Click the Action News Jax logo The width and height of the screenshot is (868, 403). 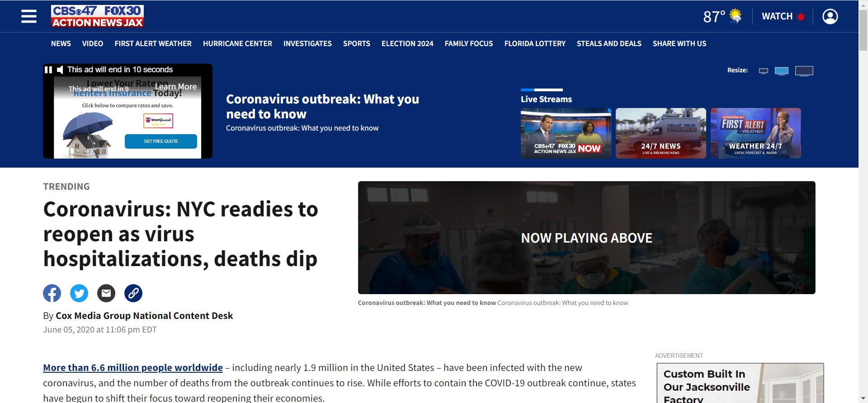click(97, 17)
